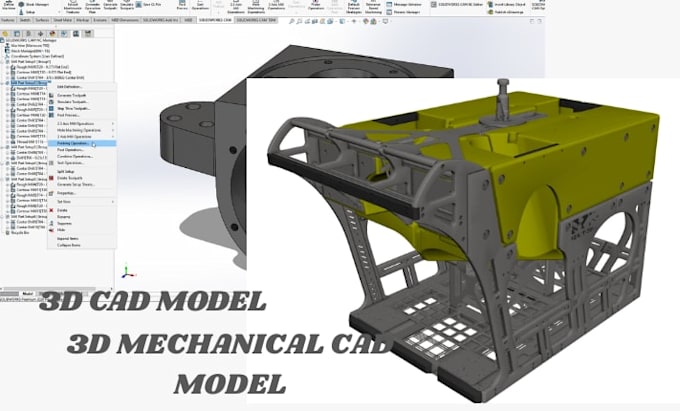Open Message Window from the ribbon
This screenshot has width=680, height=411.
[x=404, y=4]
